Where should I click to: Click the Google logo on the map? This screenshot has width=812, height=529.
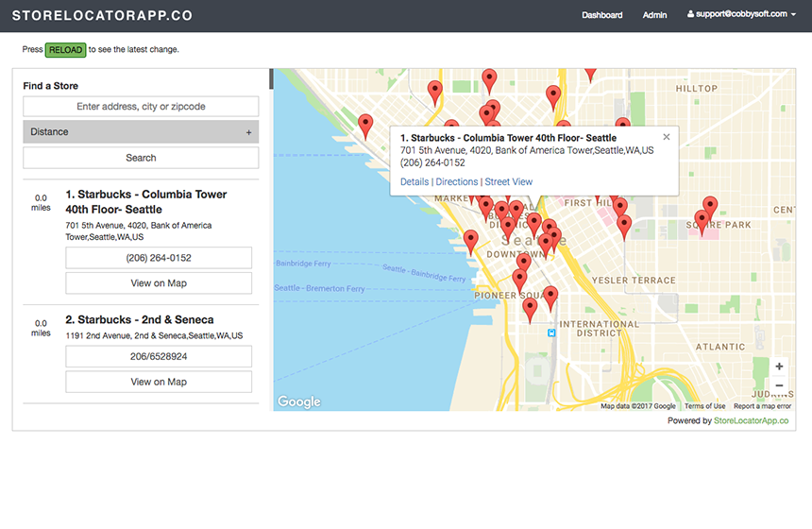(299, 401)
